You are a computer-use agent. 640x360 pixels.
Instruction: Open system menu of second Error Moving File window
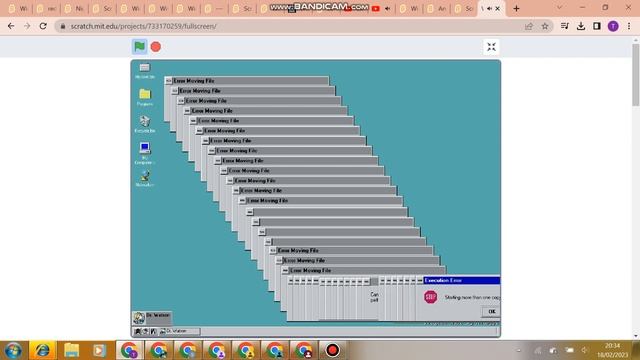175,91
